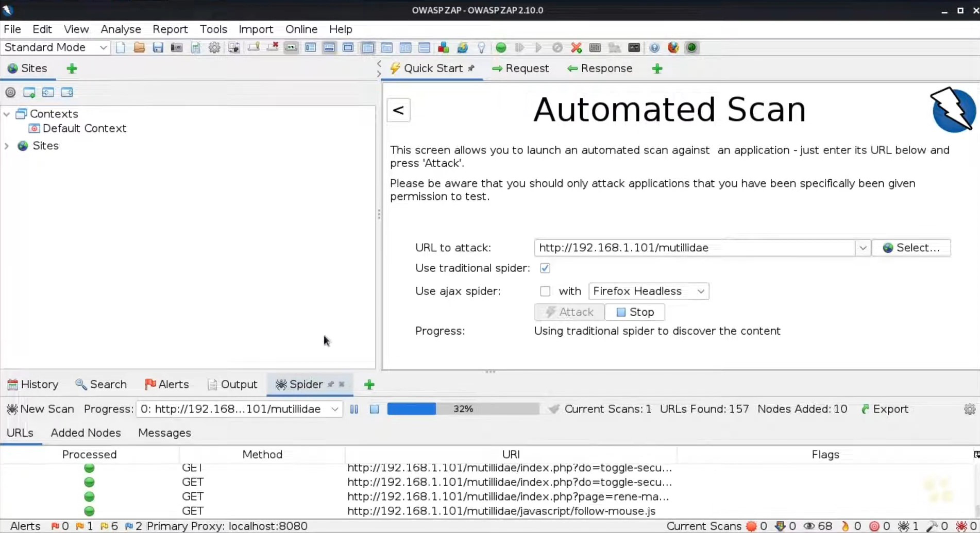Close the Spider tab
This screenshot has height=533, width=980.
(x=342, y=385)
